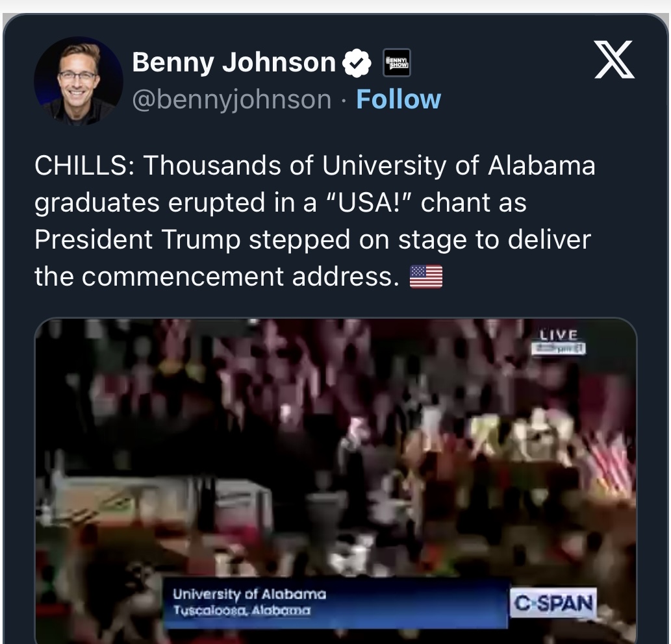This screenshot has width=671, height=644.
Task: Click "President Trump" in the tweet text
Action: click(138, 240)
